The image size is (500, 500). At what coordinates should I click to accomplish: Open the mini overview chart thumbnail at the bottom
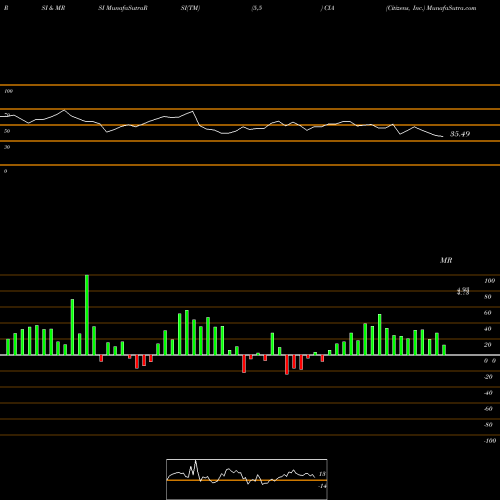click(247, 479)
